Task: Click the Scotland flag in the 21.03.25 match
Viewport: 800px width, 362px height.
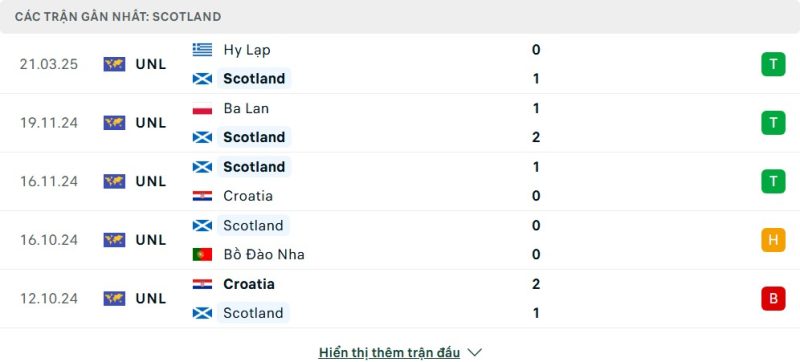Action: 202,79
